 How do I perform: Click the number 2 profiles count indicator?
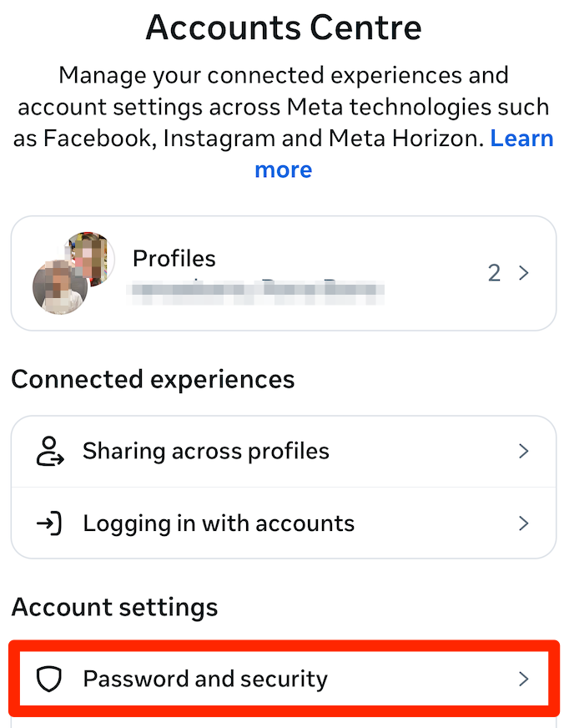coord(494,272)
